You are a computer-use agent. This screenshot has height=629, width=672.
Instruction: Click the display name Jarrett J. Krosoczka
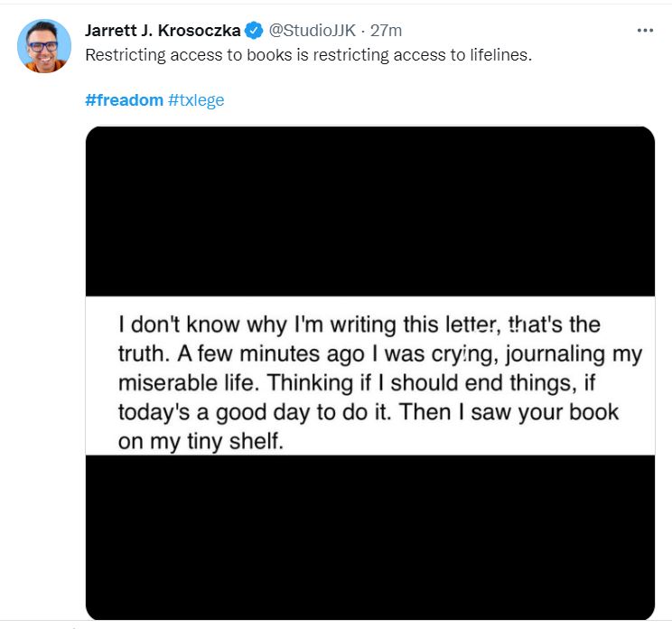163,31
